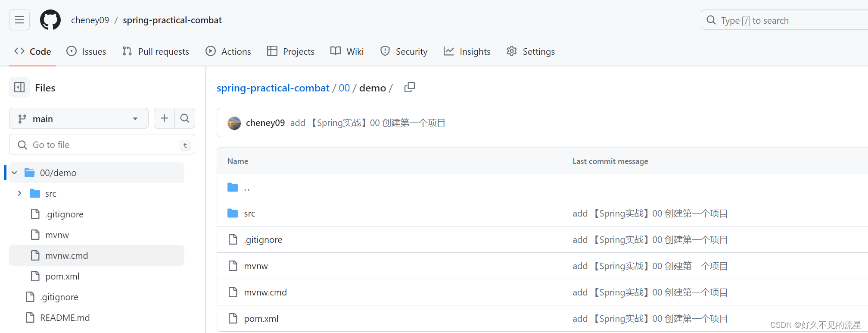Open the latest commit message link
This screenshot has height=333, width=868.
[368, 123]
